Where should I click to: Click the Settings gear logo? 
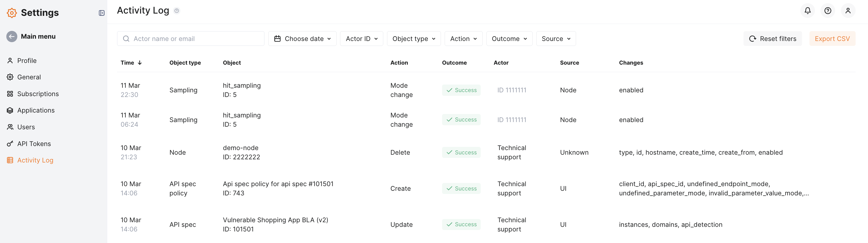tap(12, 13)
